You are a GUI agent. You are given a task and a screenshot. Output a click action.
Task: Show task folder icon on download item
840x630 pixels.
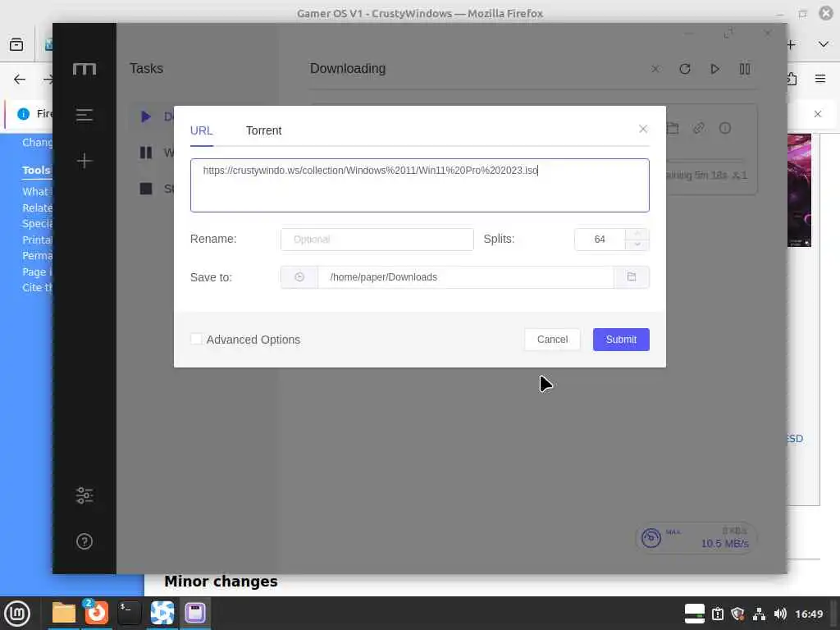(673, 128)
